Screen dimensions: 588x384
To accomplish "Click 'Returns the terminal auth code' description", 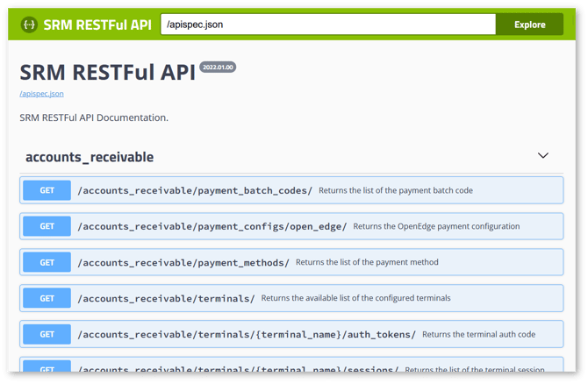I will click(479, 334).
